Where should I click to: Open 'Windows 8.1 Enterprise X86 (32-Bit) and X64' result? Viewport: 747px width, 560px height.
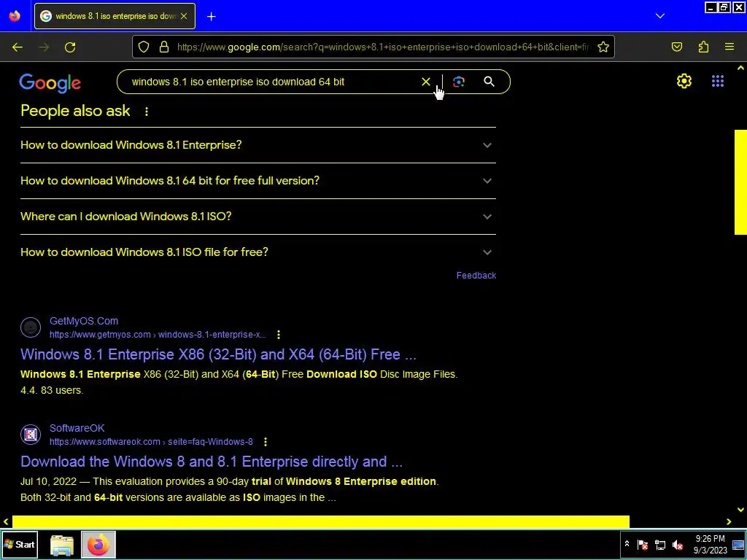pyautogui.click(x=218, y=354)
